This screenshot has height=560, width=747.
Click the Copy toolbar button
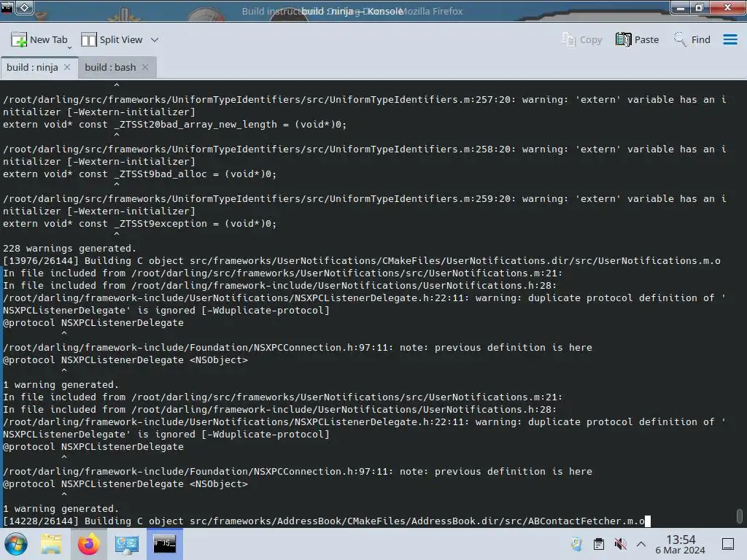tap(581, 39)
